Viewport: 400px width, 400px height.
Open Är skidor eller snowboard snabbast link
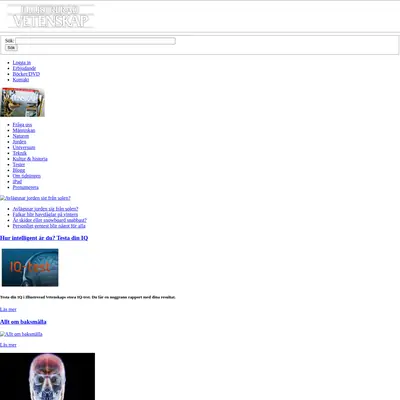(x=50, y=220)
